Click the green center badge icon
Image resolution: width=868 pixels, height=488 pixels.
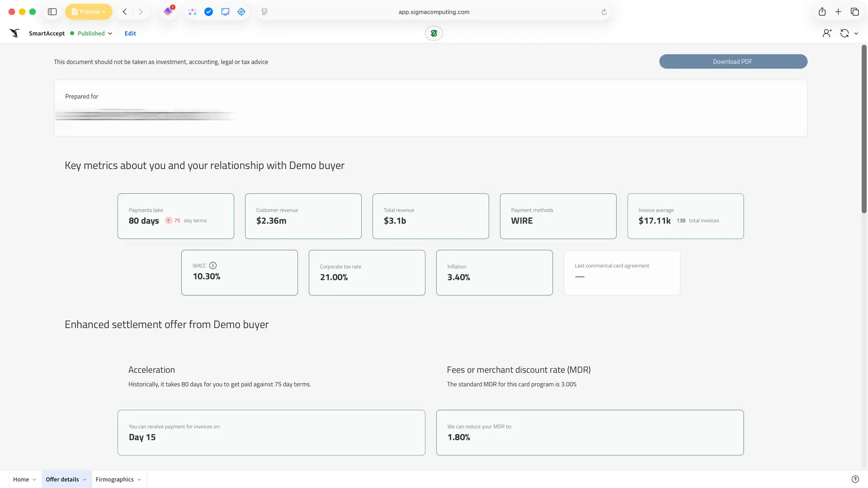(x=434, y=33)
